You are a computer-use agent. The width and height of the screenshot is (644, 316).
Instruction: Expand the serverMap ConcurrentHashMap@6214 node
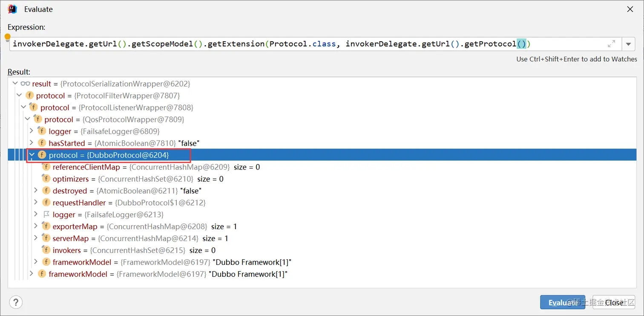click(x=36, y=238)
